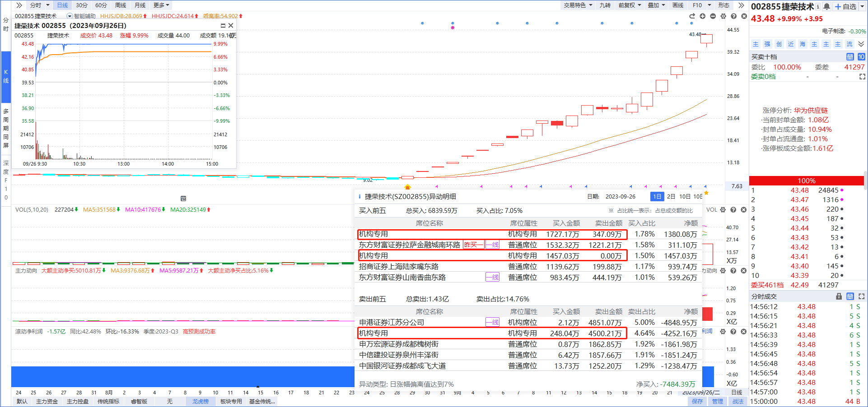Maximize the 捷荣技术 intraday popup

coord(223,26)
